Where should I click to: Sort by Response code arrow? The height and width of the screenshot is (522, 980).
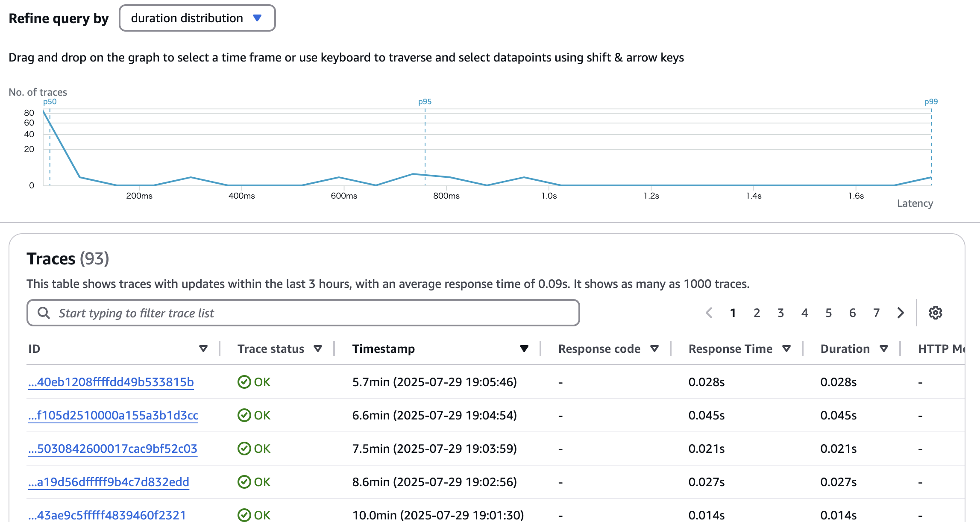pos(654,349)
